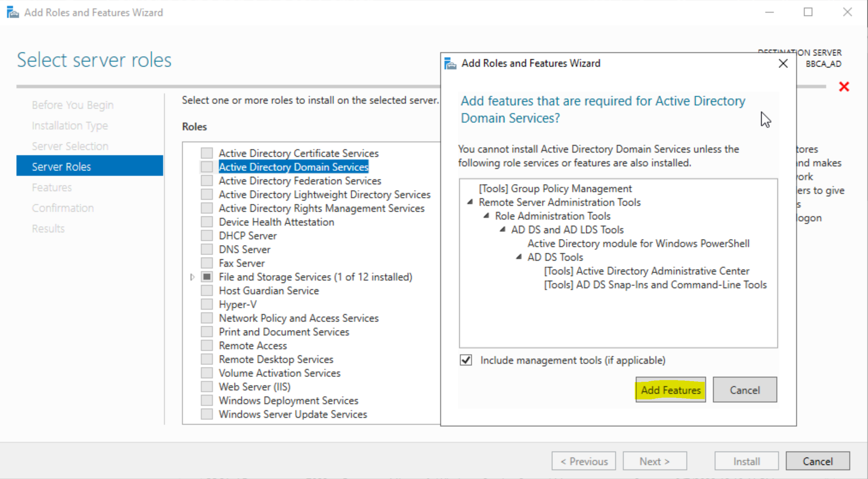Expand File and Storage Services node

point(192,277)
